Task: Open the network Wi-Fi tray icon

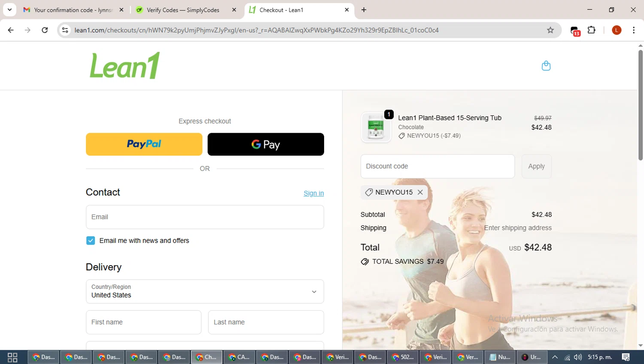Action: pyautogui.click(x=567, y=357)
